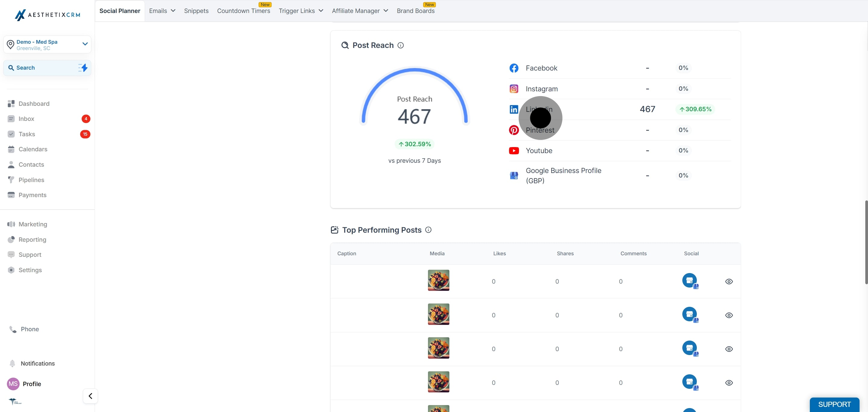Click the Youtube icon in Post Reach
868x412 pixels.
pyautogui.click(x=514, y=151)
